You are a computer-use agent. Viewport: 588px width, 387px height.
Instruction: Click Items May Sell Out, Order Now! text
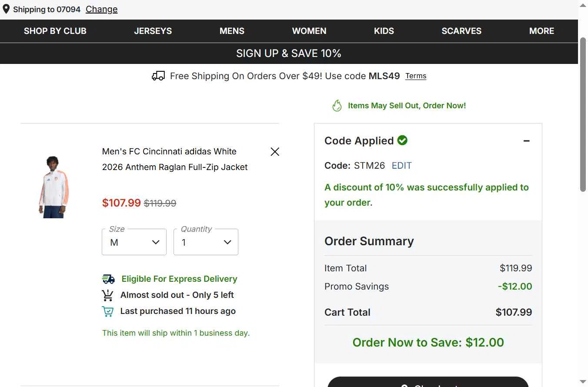[x=407, y=106]
